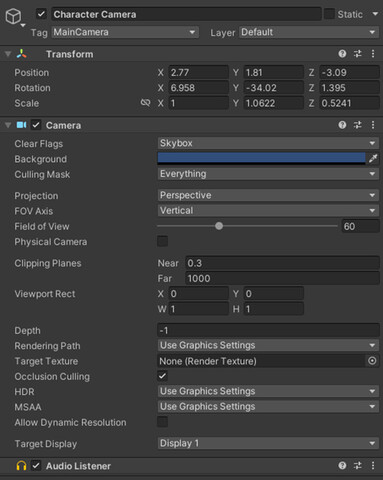Open Transform three-dot context menu

click(373, 54)
